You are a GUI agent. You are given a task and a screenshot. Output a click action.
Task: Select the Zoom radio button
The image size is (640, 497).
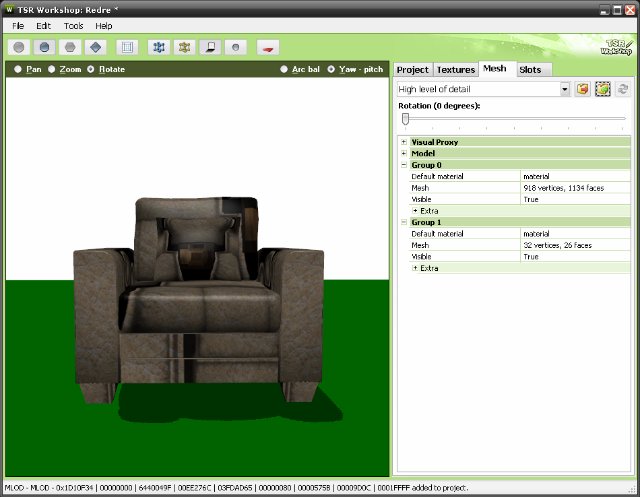coord(51,69)
